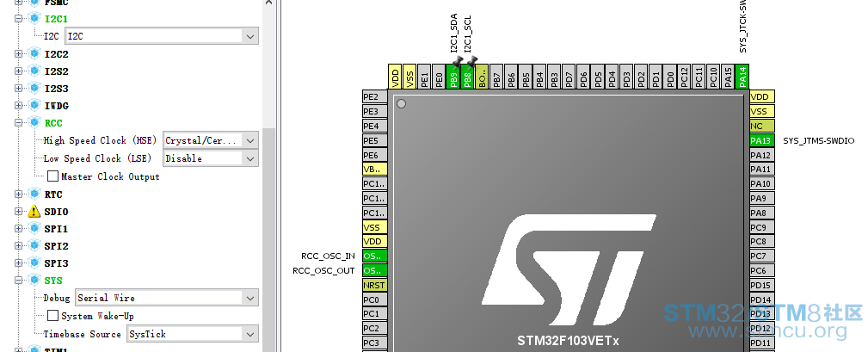
Task: Click the pushpin on pin PB8
Action: pyautogui.click(x=471, y=61)
